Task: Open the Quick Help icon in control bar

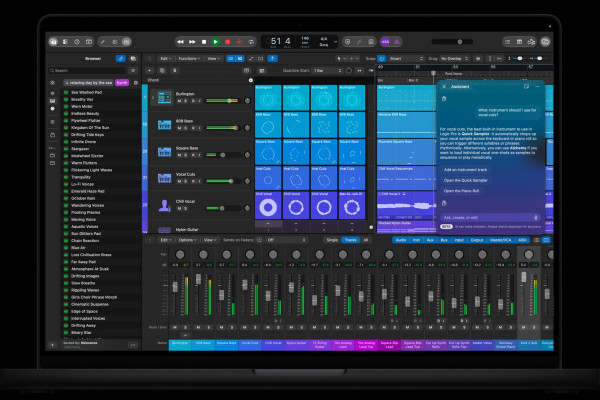Action: pyautogui.click(x=77, y=42)
